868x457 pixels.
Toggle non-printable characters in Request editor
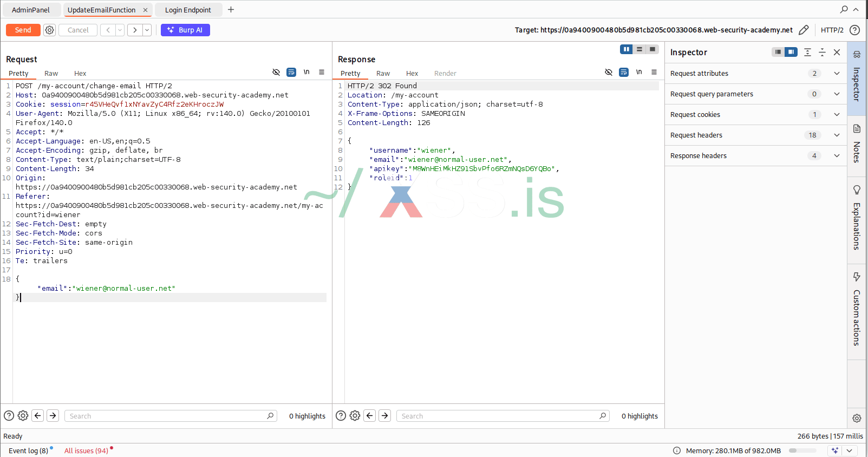tap(306, 72)
